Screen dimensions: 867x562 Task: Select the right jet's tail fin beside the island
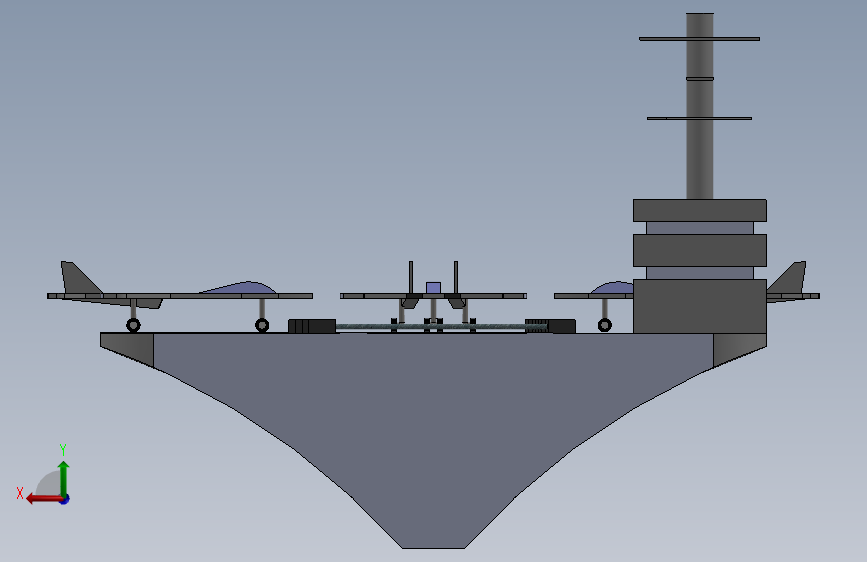pyautogui.click(x=790, y=278)
